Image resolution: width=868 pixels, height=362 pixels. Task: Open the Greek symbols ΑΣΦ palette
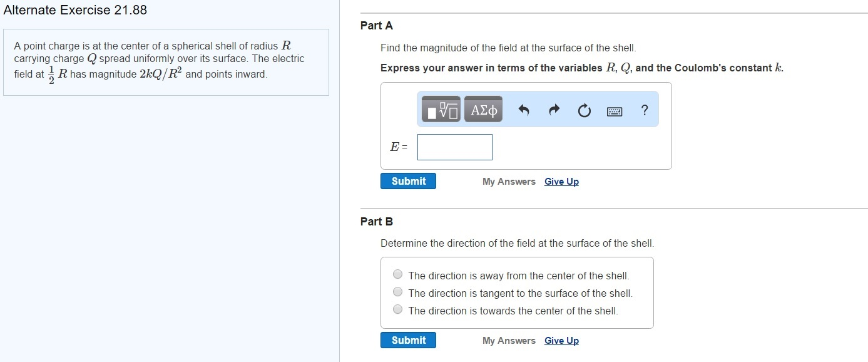[483, 109]
